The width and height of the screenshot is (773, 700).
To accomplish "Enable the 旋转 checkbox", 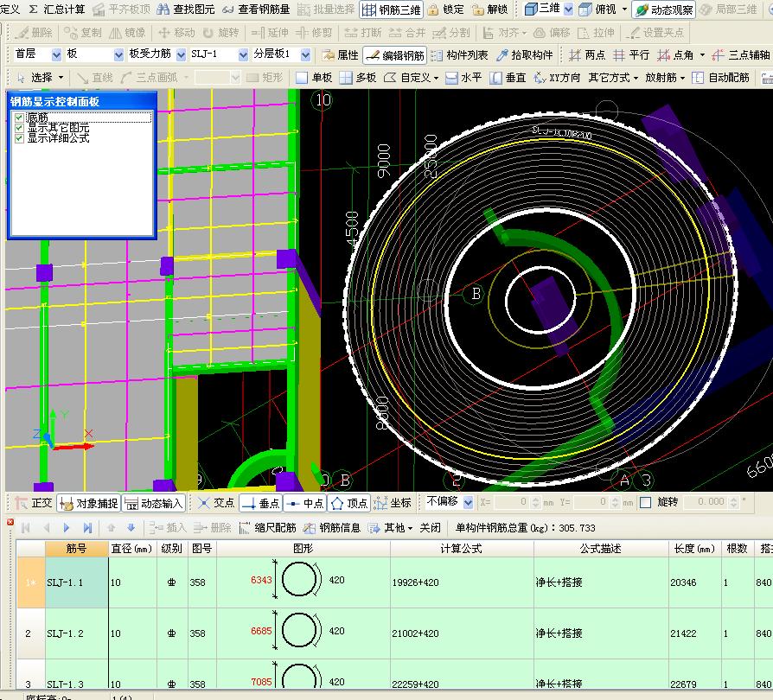I will [645, 502].
